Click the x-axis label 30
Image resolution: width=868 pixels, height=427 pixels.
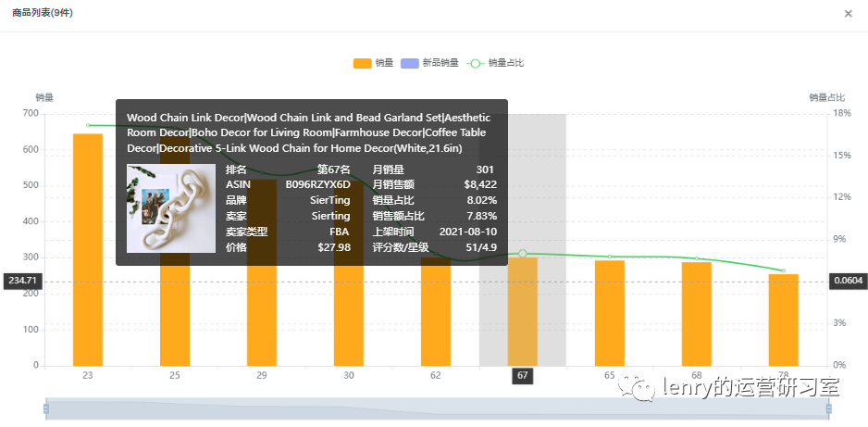point(349,375)
